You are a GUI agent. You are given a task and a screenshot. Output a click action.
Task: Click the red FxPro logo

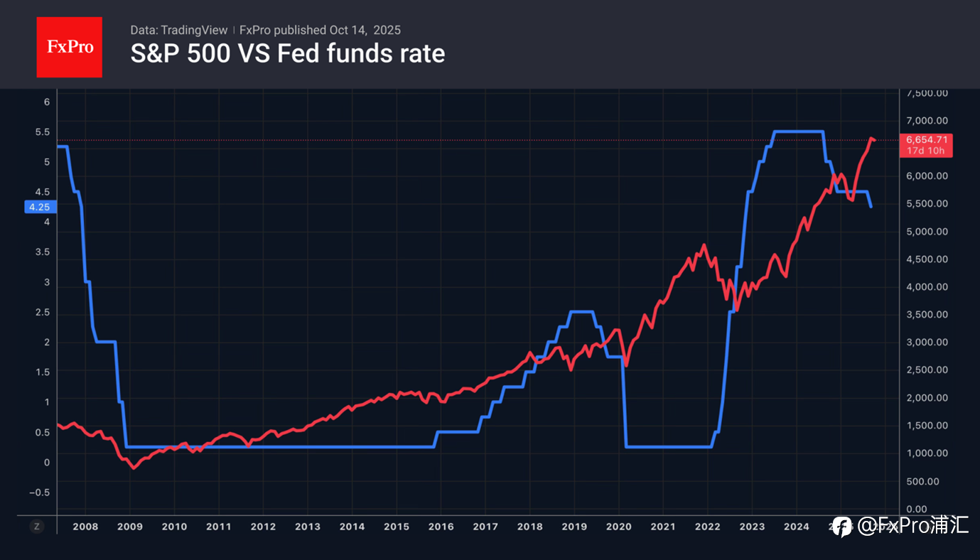click(69, 47)
